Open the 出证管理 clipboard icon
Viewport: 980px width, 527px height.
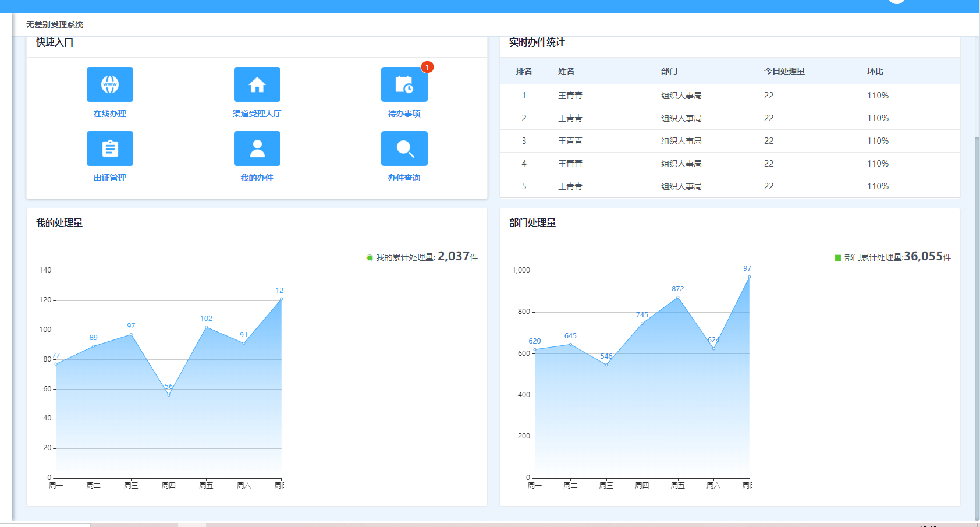110,148
